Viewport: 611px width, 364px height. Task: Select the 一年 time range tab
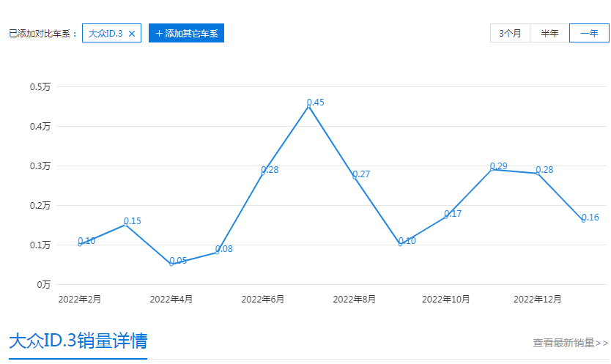589,33
